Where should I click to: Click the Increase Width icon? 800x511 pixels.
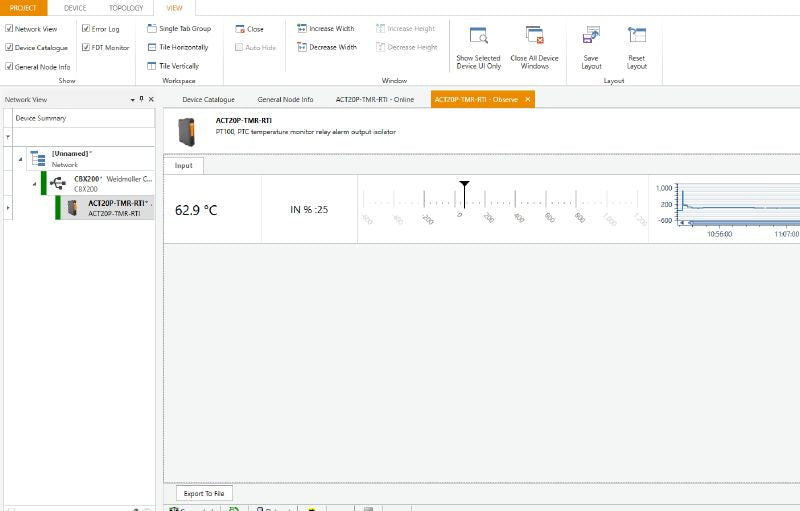tap(302, 29)
